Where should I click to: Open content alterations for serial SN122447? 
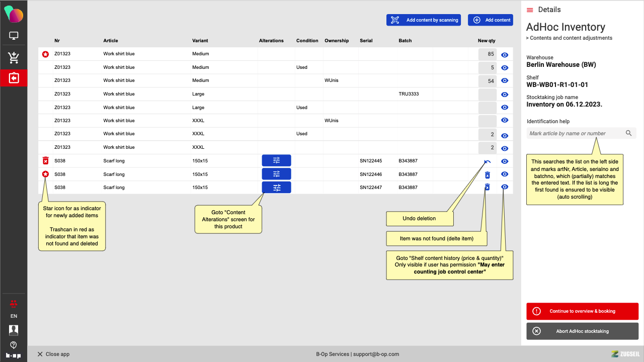coord(276,188)
